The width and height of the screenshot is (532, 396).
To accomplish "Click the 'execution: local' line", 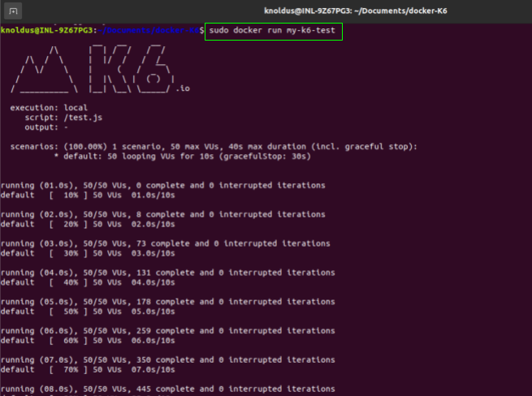I will click(49, 108).
